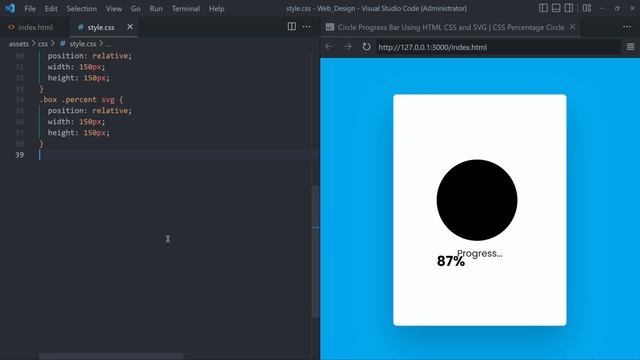
Task: Switch to the index.html tab
Action: (x=35, y=27)
